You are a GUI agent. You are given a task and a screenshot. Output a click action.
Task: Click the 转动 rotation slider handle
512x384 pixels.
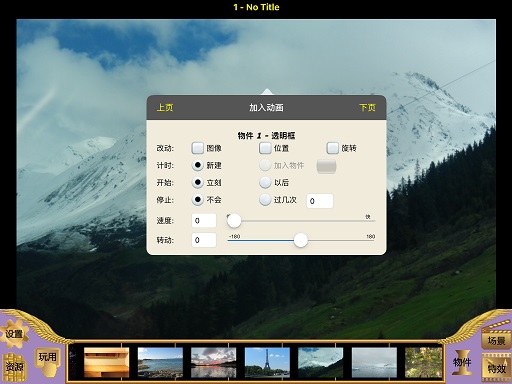(301, 240)
